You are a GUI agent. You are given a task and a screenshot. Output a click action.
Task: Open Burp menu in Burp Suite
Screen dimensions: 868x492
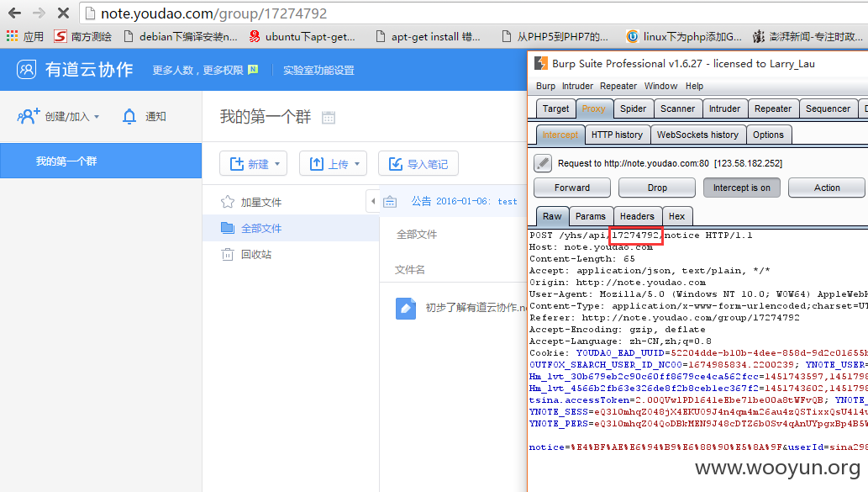[545, 86]
